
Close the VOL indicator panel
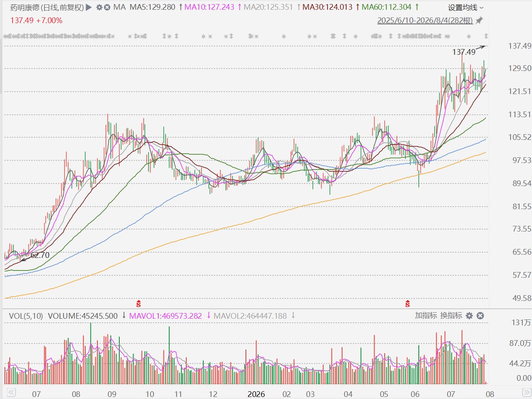coord(480,316)
